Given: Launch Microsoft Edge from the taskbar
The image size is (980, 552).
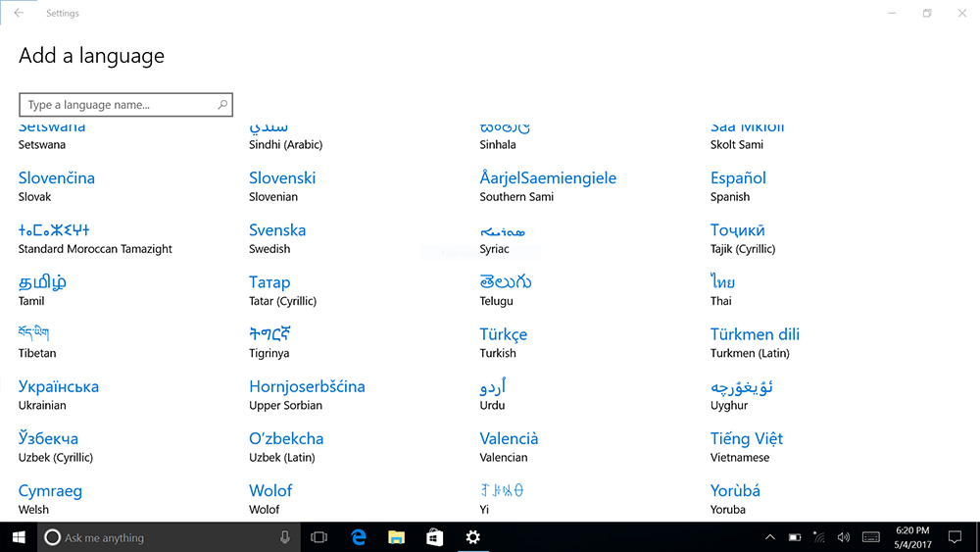Looking at the screenshot, I should (x=359, y=537).
